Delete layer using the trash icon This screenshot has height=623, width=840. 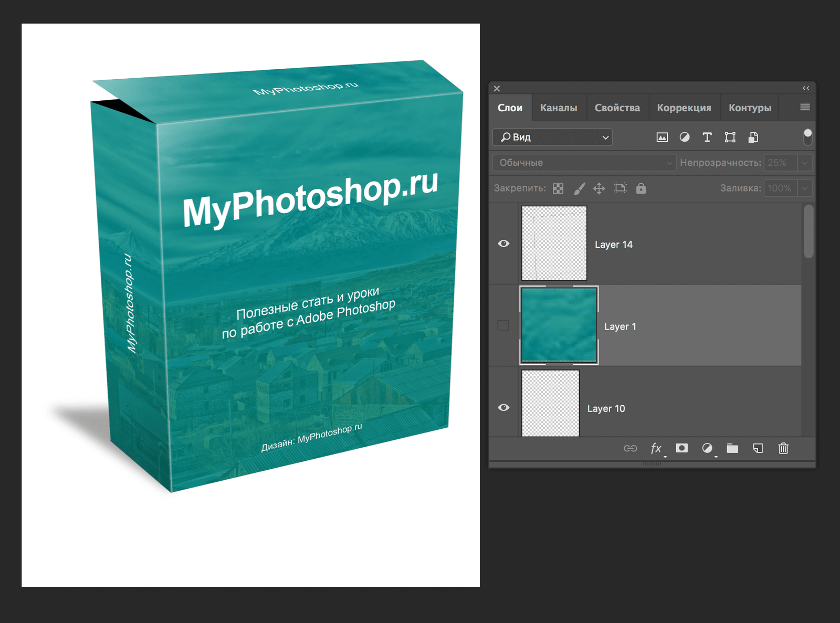coord(783,448)
